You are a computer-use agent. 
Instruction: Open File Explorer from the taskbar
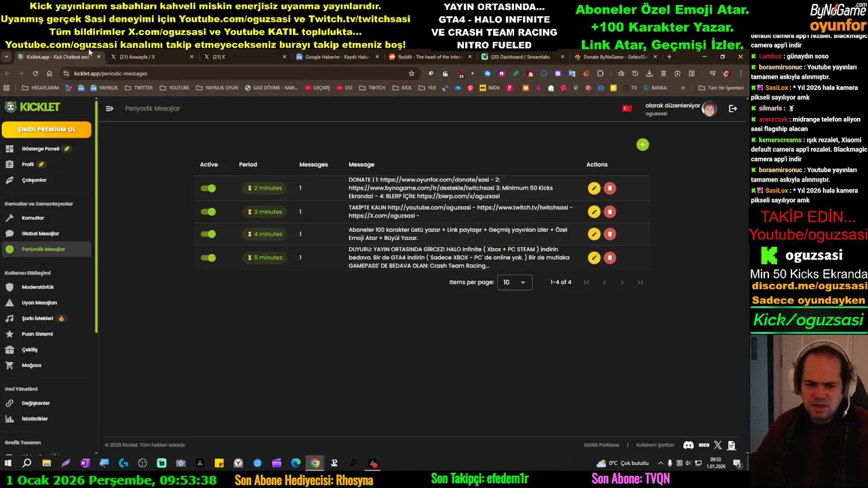(x=46, y=464)
